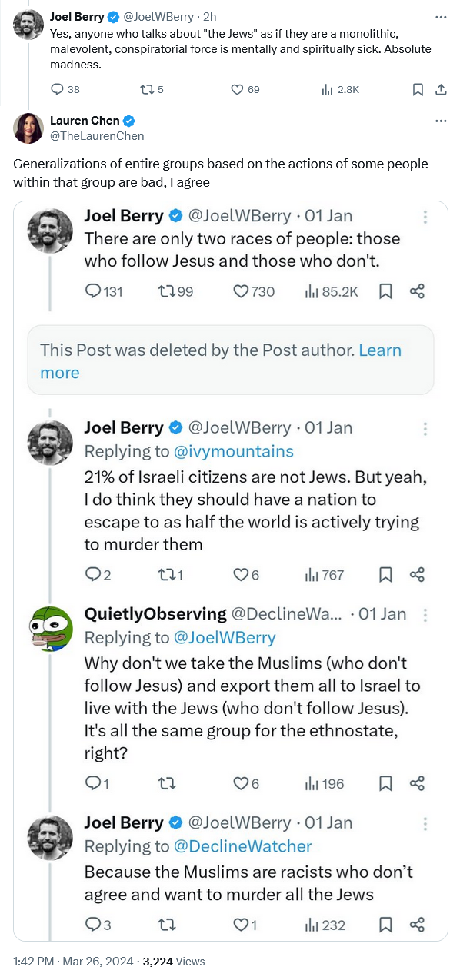
Task: Open @TheLaurenChen handle link
Action: click(97, 136)
